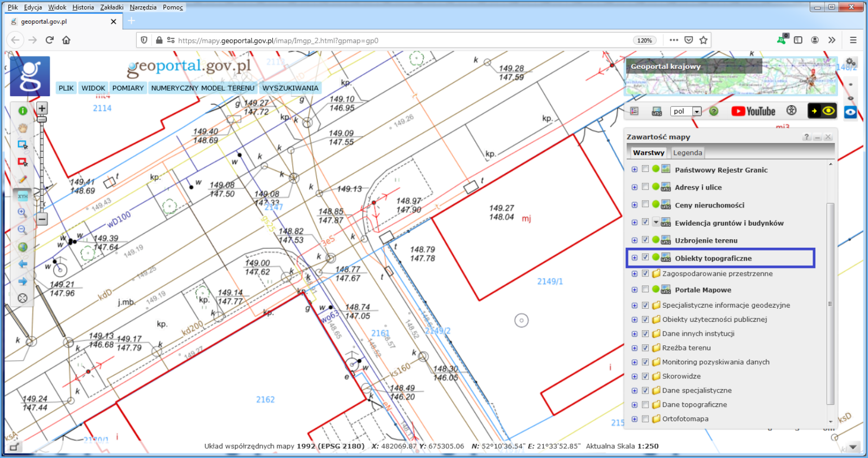Viewport: 868px width, 458px height.
Task: Expand the Ewidencja gruntów i budynków layer
Action: tap(634, 222)
